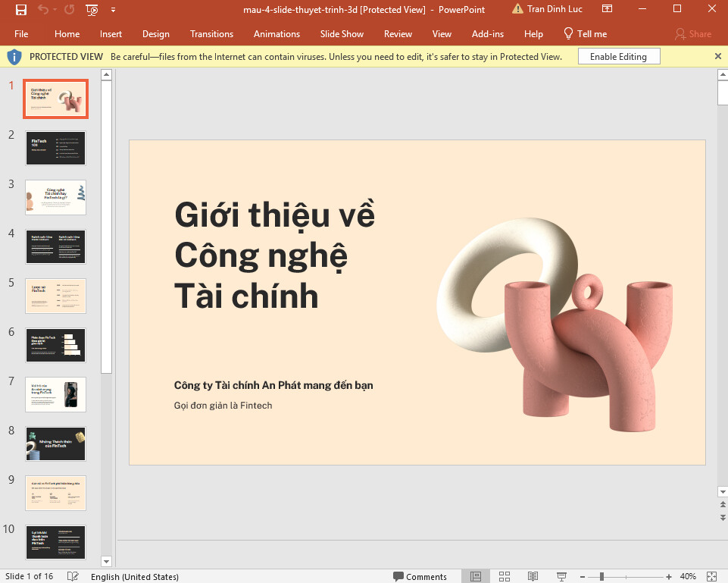This screenshot has width=728, height=583.
Task: Switch to the Animations tab
Action: click(277, 34)
